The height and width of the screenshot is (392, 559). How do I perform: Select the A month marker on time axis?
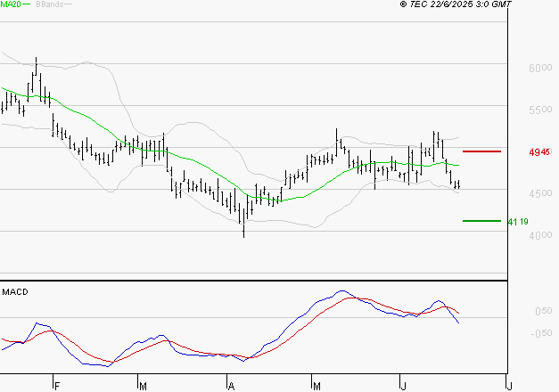(230, 386)
